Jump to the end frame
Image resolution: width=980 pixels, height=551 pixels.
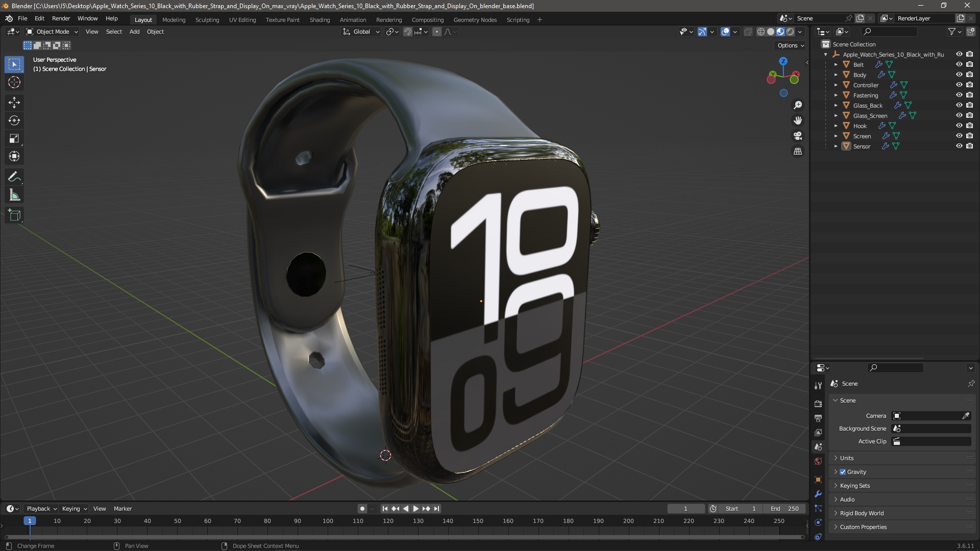[x=436, y=509]
